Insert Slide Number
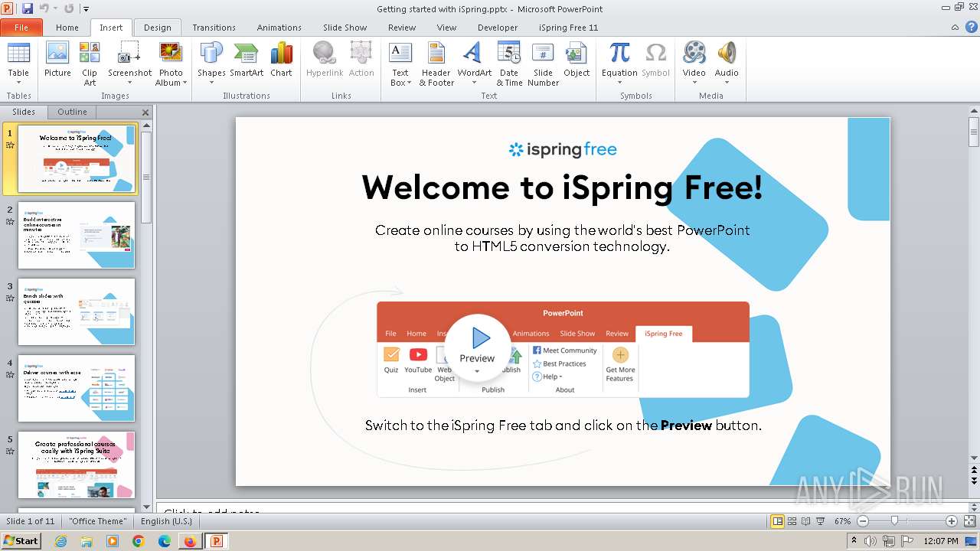Viewport: 980px width, 551px height. point(543,63)
